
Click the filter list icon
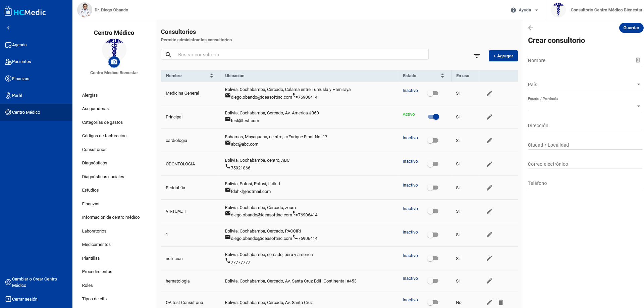pos(477,56)
